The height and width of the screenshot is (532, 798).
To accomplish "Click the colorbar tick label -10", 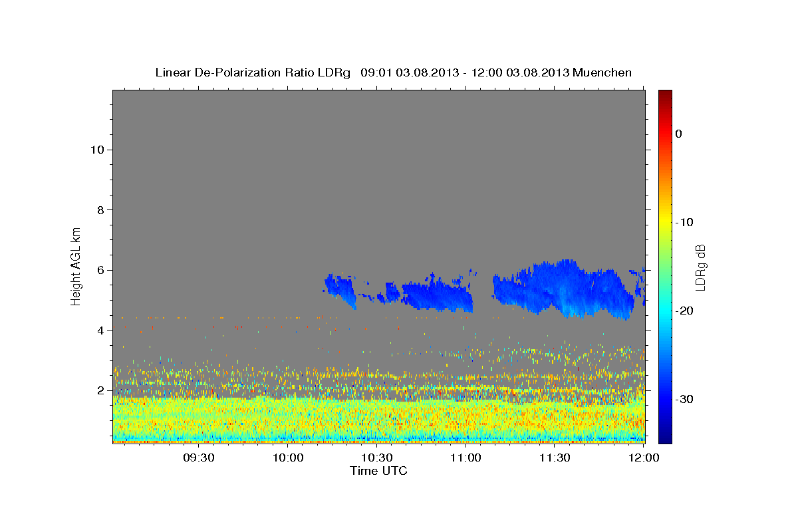I will (685, 222).
